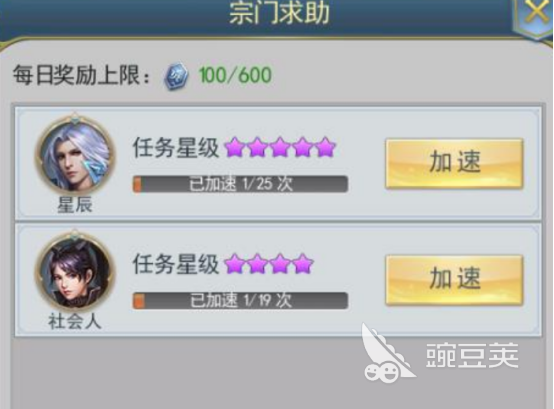Click 社会人's 已加速 1/19 次 progress bar
Image resolution: width=554 pixels, height=409 pixels.
tap(240, 301)
